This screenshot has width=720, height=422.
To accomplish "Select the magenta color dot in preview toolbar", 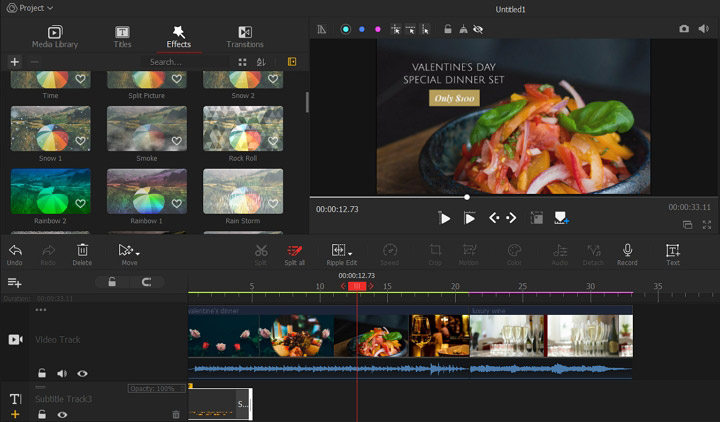I will 377,29.
